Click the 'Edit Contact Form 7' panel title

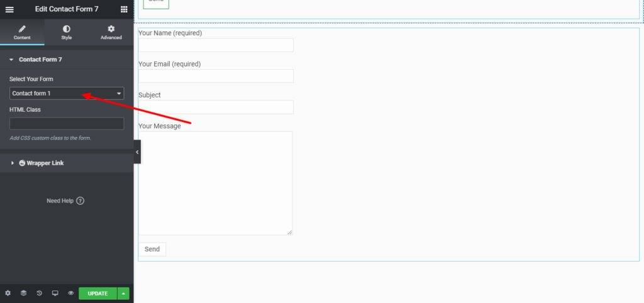(x=67, y=9)
